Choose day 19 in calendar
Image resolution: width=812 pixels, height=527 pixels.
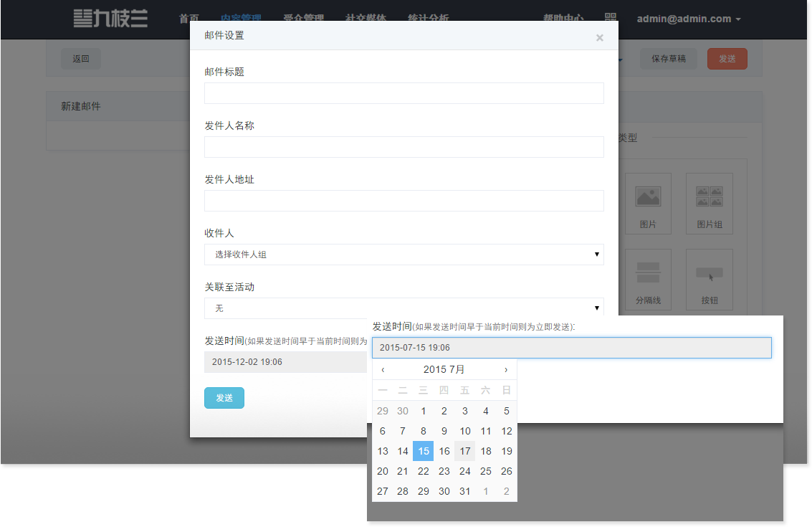pos(507,451)
